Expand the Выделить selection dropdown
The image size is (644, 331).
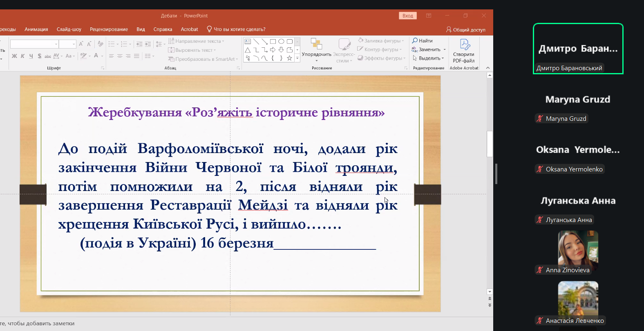tap(429, 58)
